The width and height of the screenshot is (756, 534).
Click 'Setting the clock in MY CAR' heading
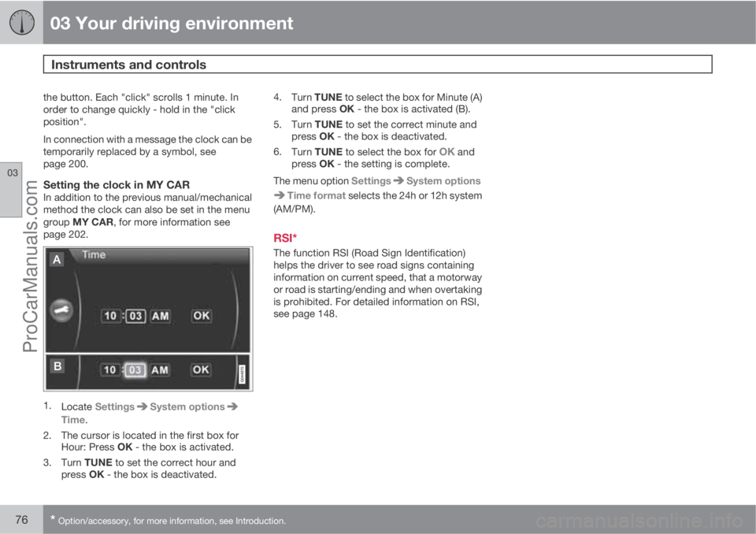117,185
